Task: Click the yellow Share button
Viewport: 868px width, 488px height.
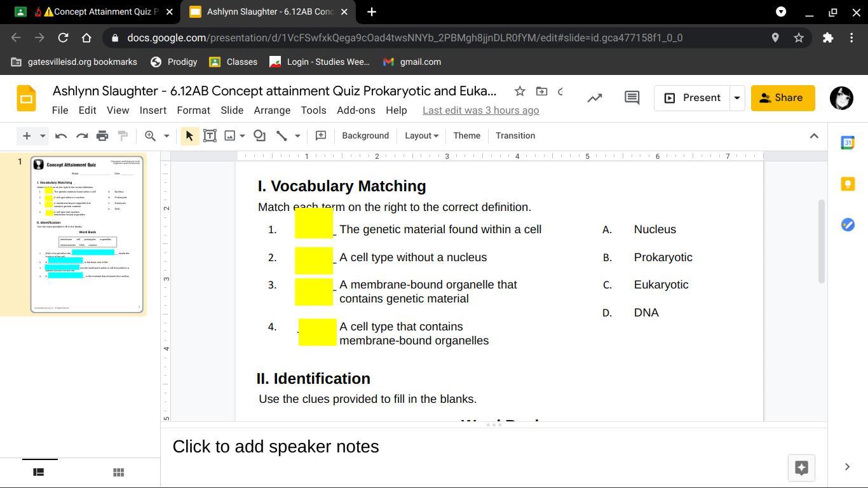Action: 782,98
